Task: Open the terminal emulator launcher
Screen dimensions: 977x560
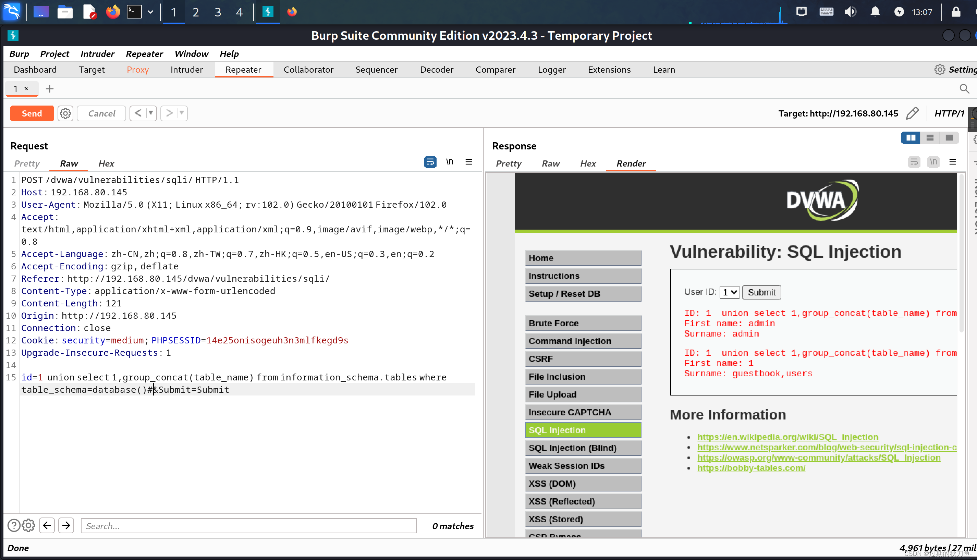Action: (134, 12)
